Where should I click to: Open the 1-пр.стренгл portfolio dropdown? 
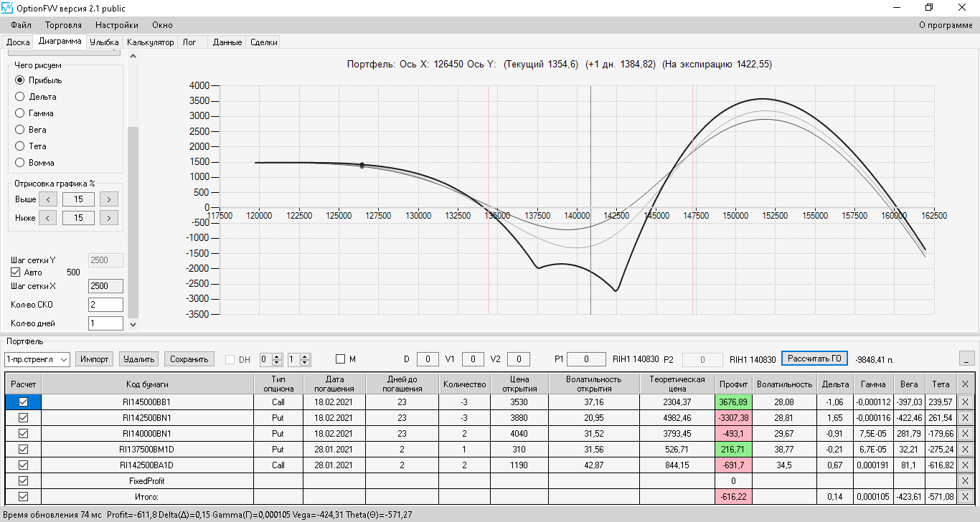pyautogui.click(x=37, y=359)
